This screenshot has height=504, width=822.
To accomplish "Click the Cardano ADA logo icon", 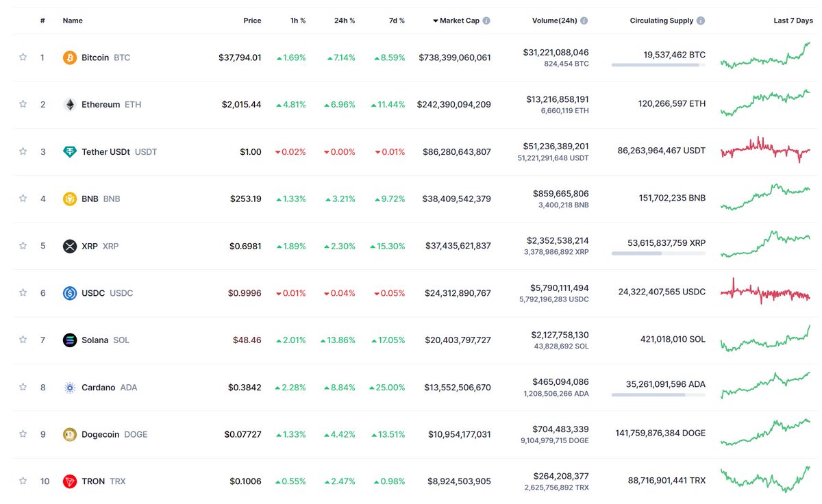I will pos(69,387).
